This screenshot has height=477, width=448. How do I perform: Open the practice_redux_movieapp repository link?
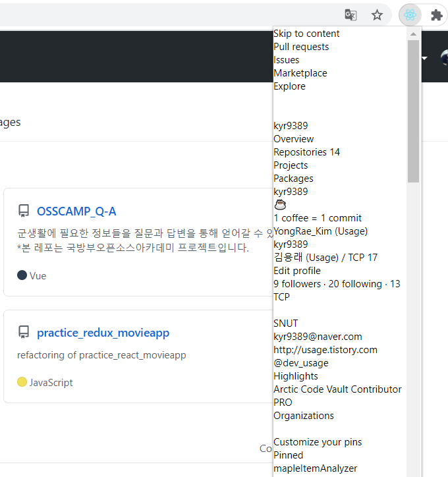pyautogui.click(x=103, y=333)
